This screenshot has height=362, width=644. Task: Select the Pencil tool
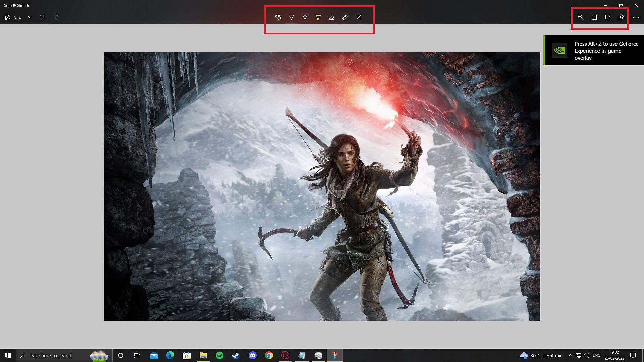pyautogui.click(x=305, y=17)
